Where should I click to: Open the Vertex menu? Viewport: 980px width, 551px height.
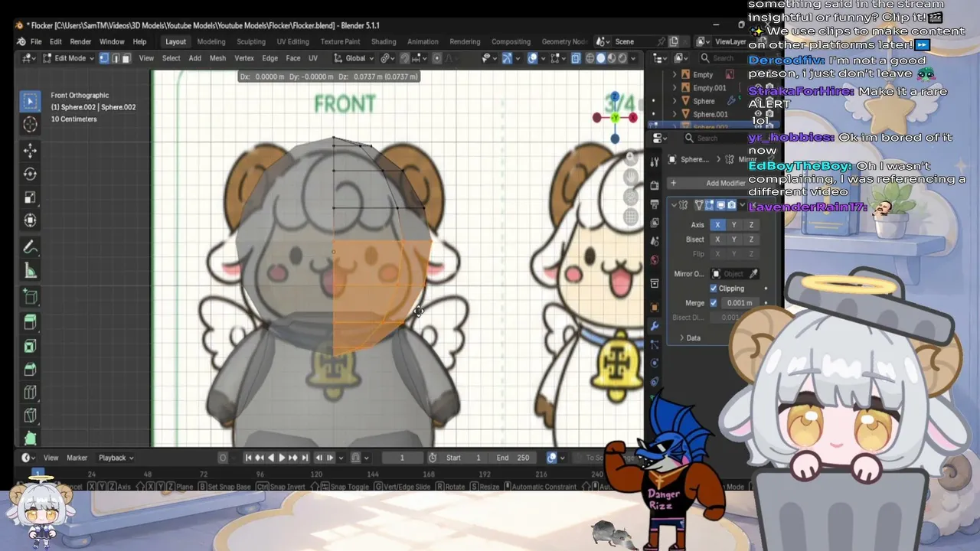click(244, 58)
